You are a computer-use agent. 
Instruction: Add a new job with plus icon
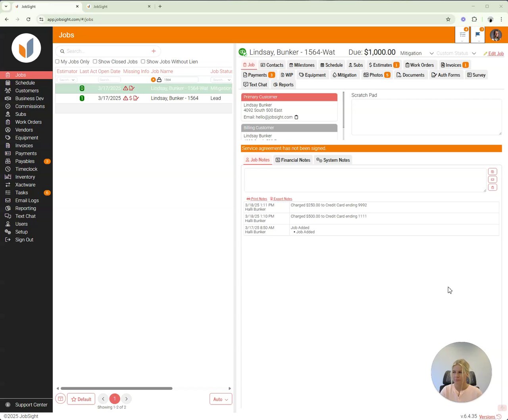pyautogui.click(x=154, y=51)
